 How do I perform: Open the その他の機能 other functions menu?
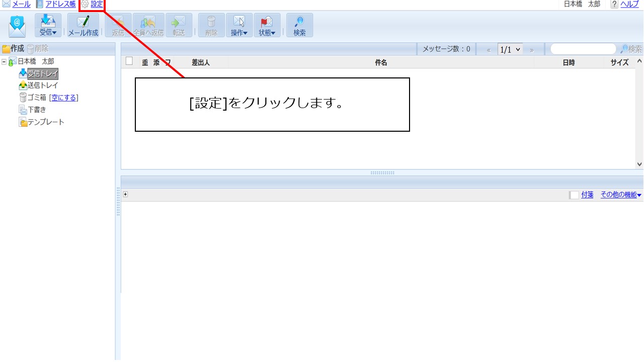(621, 195)
